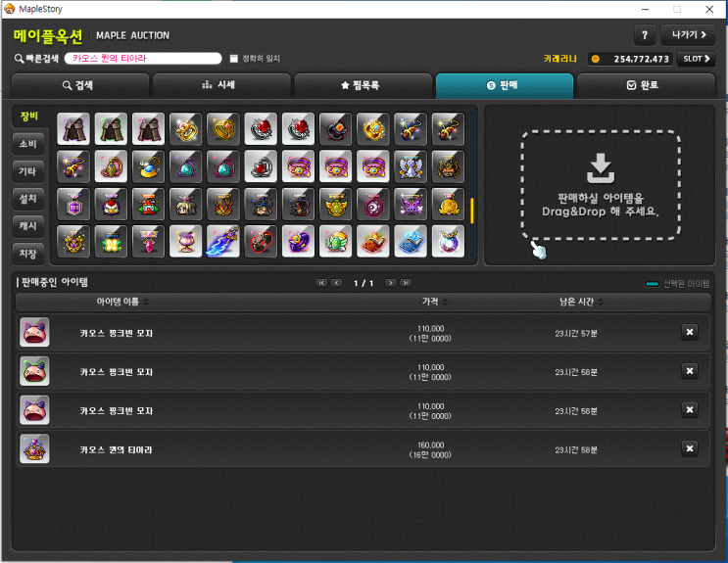The width and height of the screenshot is (728, 563).
Task: Select the green and white shoulder item
Action: pos(336,241)
